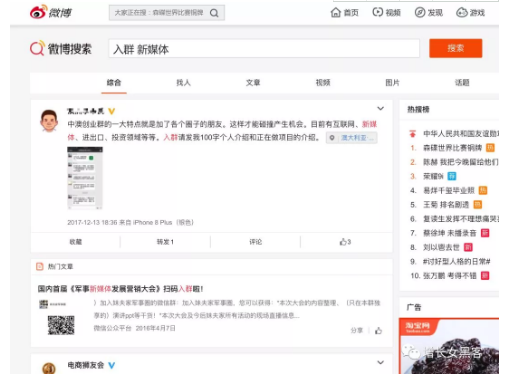Click the location pin tag 澳大利亚
The width and height of the screenshot is (513, 392).
352,138
